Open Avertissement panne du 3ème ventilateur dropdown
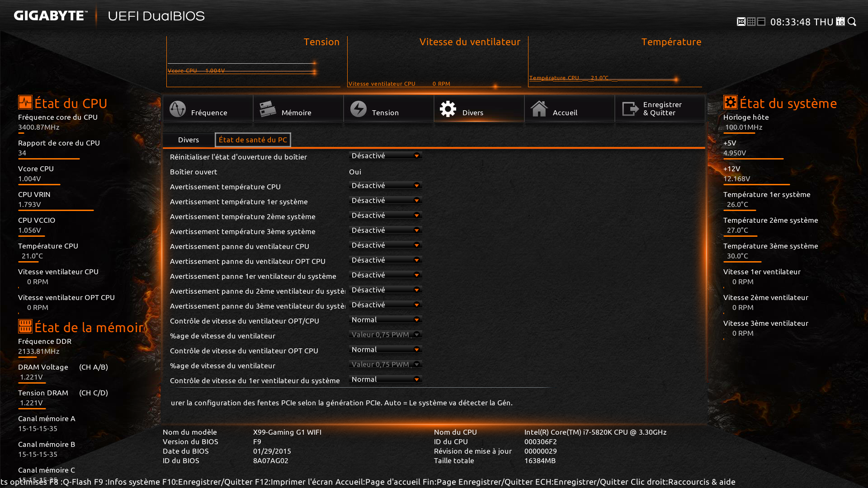 [x=386, y=305]
